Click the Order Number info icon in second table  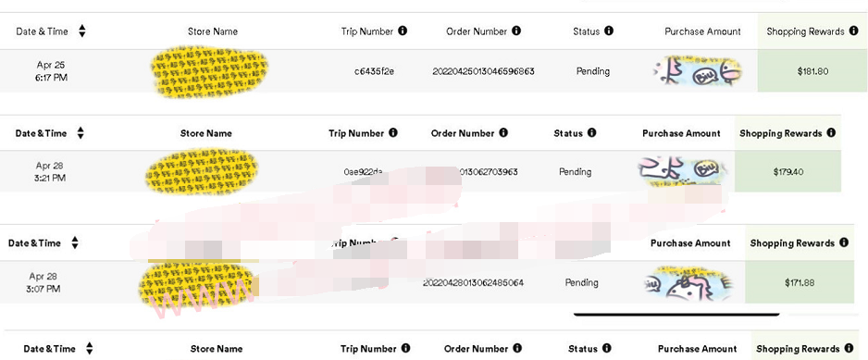pos(503,133)
